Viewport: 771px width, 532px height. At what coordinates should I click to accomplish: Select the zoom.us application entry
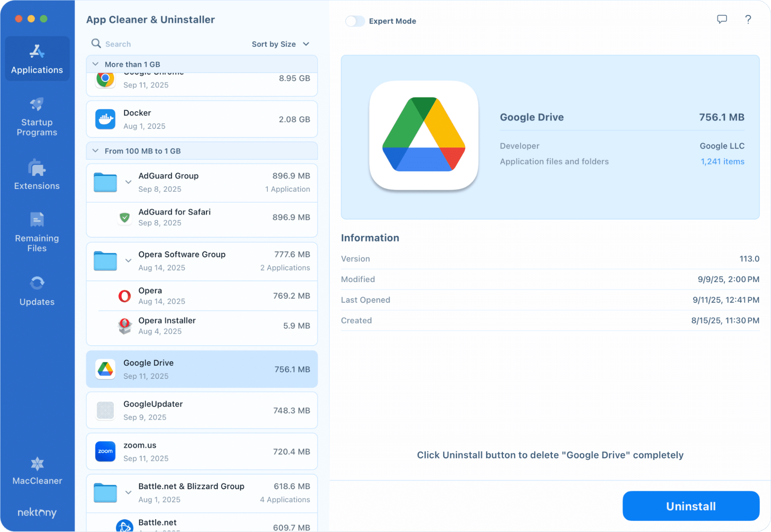(x=202, y=451)
